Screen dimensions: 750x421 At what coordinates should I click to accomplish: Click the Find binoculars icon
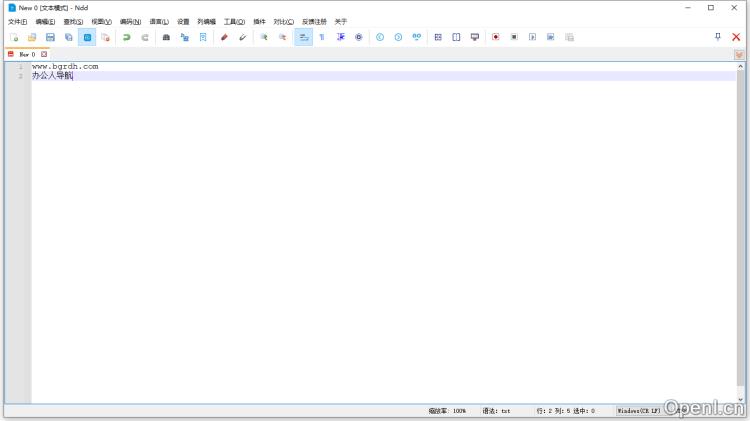[166, 37]
